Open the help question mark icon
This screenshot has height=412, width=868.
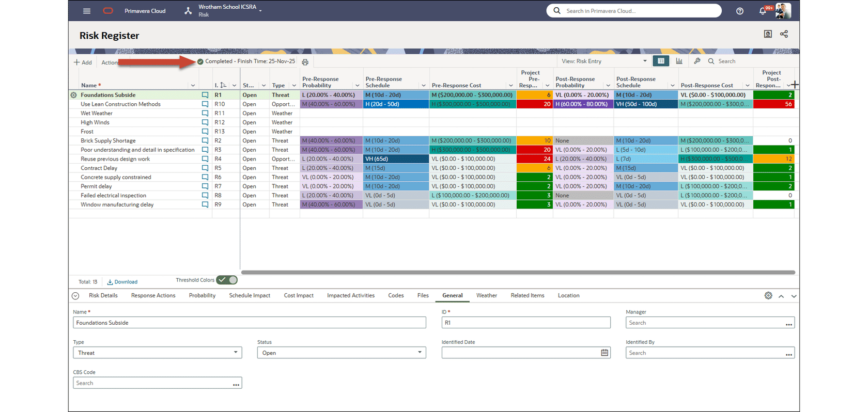click(740, 11)
